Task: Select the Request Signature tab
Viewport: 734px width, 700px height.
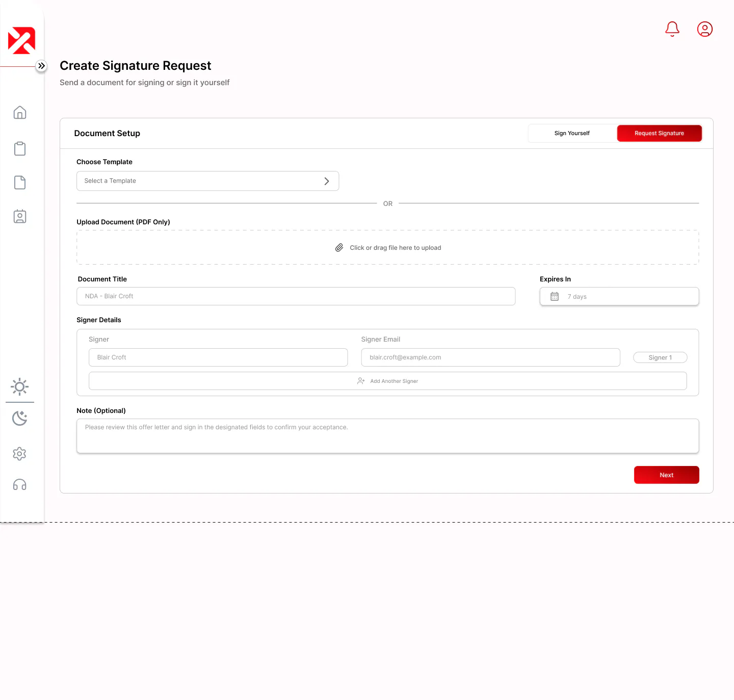Action: [x=660, y=133]
